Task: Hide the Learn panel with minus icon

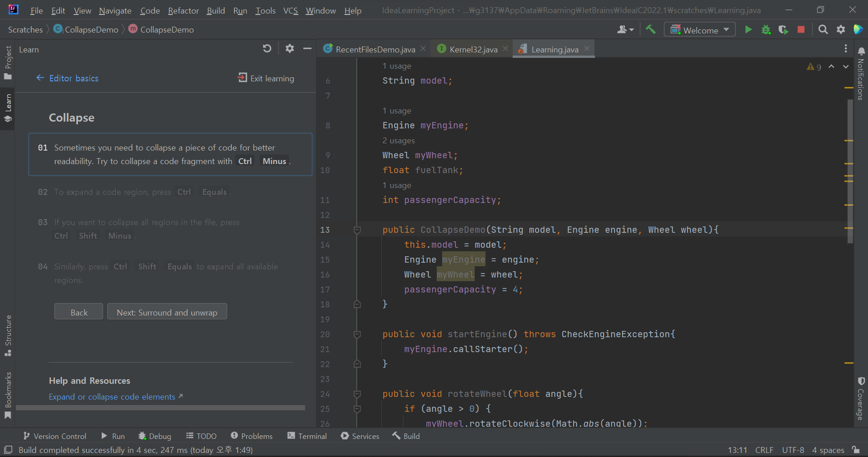Action: 307,48
